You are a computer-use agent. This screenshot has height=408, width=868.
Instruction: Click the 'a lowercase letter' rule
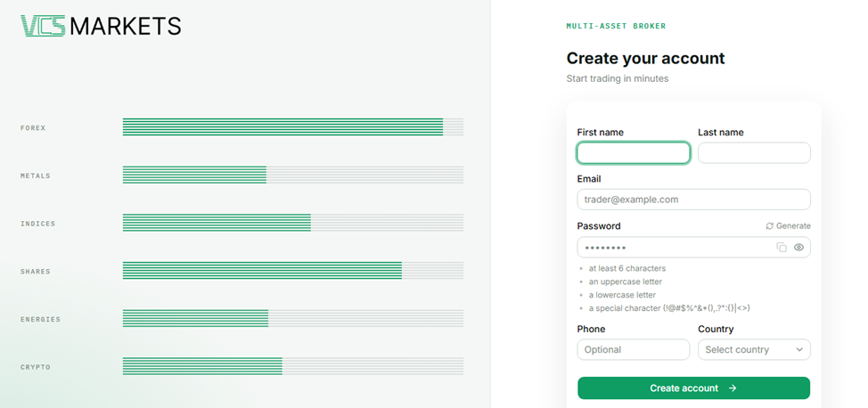click(622, 295)
